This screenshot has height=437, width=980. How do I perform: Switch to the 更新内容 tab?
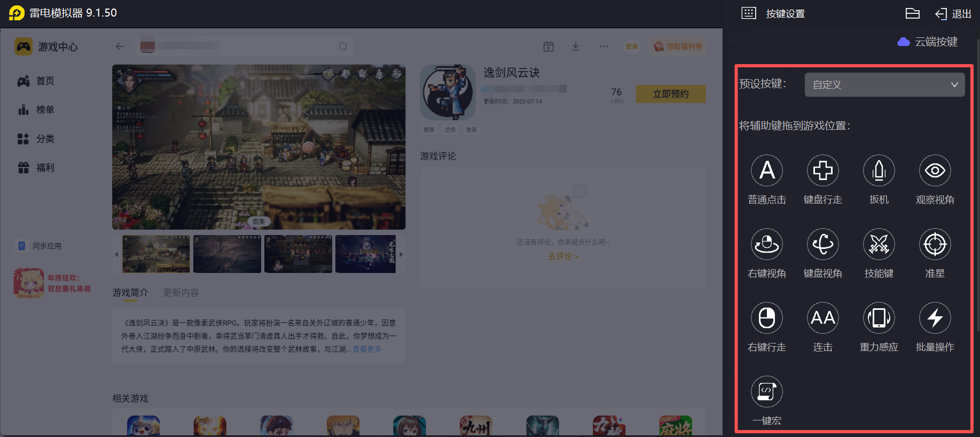click(x=181, y=293)
